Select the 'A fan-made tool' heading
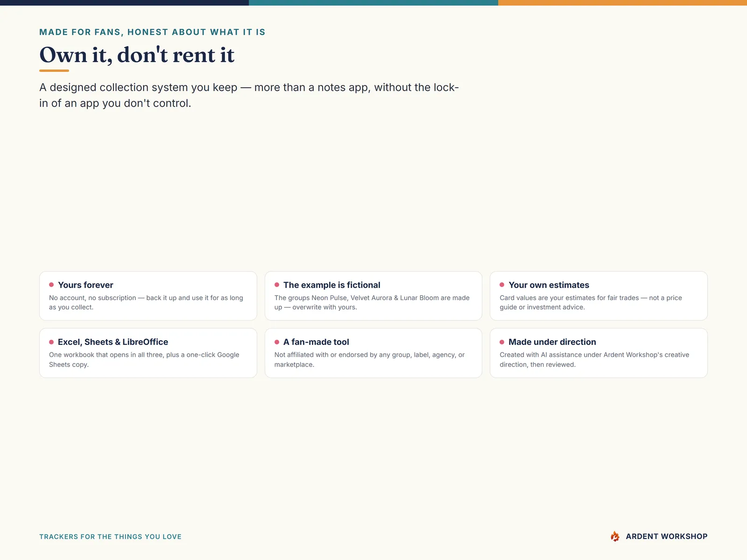 click(x=316, y=342)
